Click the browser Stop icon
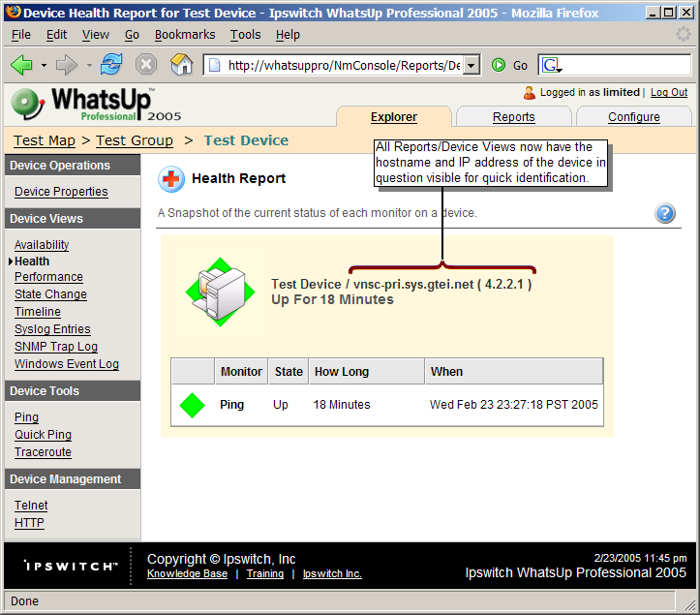The image size is (700, 615). pyautogui.click(x=146, y=65)
